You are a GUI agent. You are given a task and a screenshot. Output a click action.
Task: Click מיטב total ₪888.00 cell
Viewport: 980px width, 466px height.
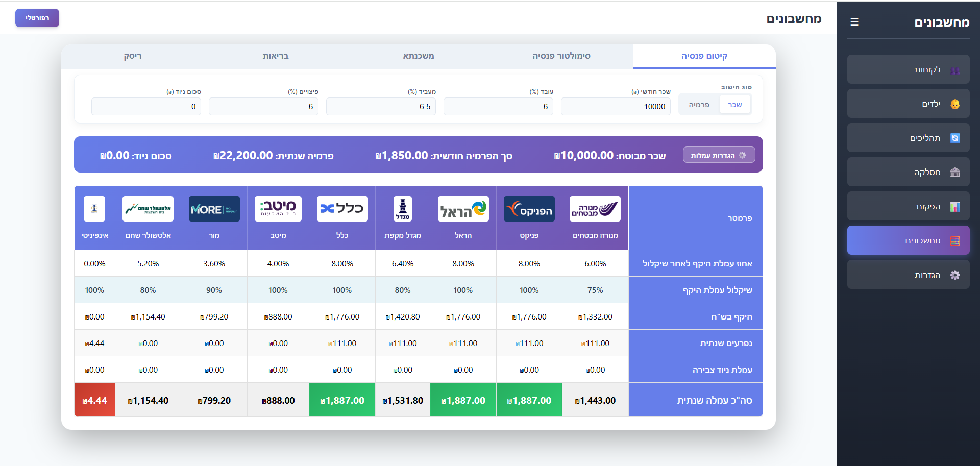pos(278,400)
